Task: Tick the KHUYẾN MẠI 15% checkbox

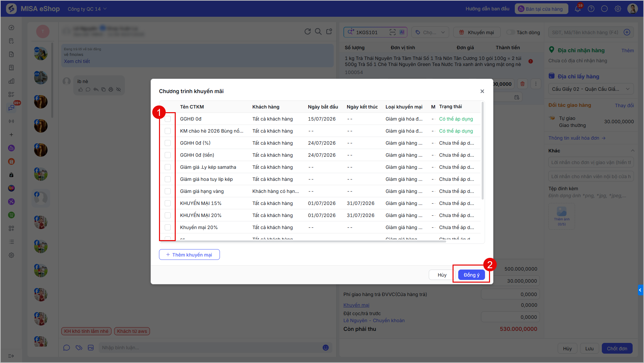Action: 168,203
